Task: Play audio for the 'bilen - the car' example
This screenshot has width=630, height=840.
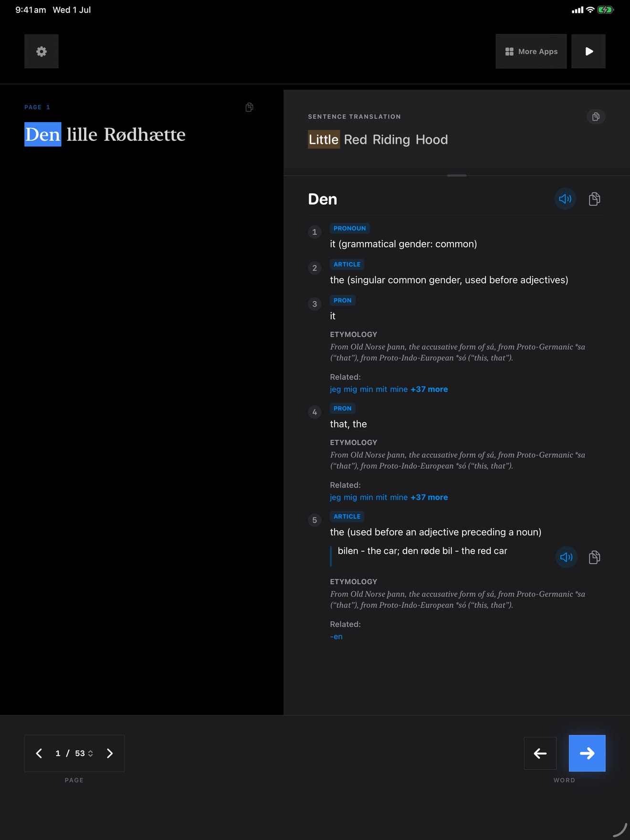Action: pos(566,557)
